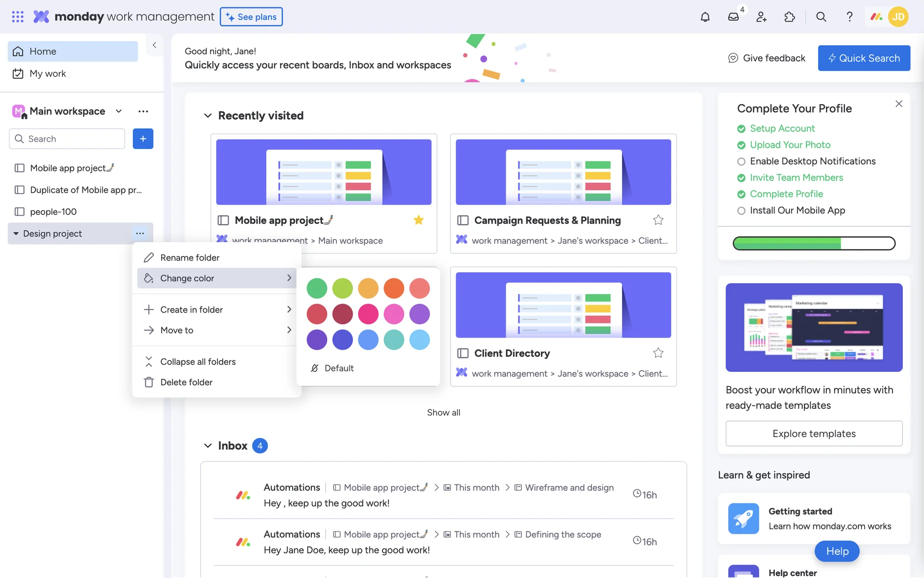Click the invite members icon
Screen dimensions: 924x578
click(x=761, y=17)
